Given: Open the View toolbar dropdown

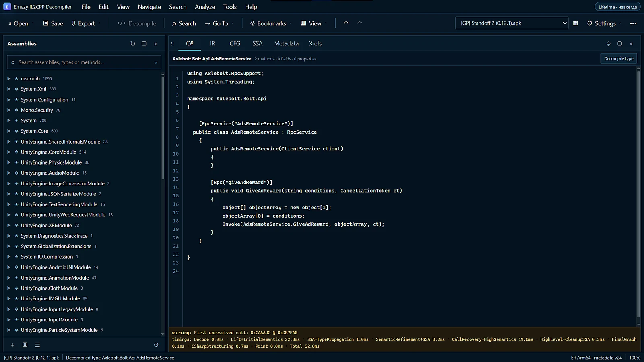Looking at the screenshot, I should [314, 23].
